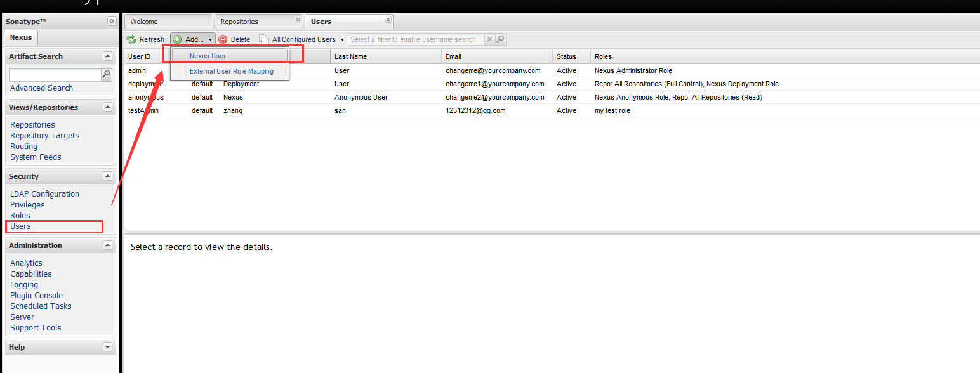Image resolution: width=980 pixels, height=373 pixels.
Task: Clear the username search with X icon
Action: (x=489, y=39)
